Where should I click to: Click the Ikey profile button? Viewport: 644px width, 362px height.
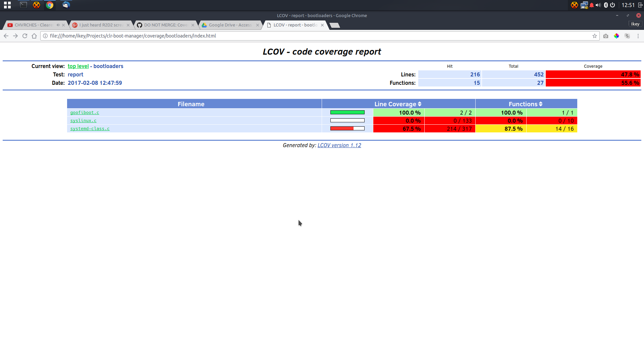[635, 24]
